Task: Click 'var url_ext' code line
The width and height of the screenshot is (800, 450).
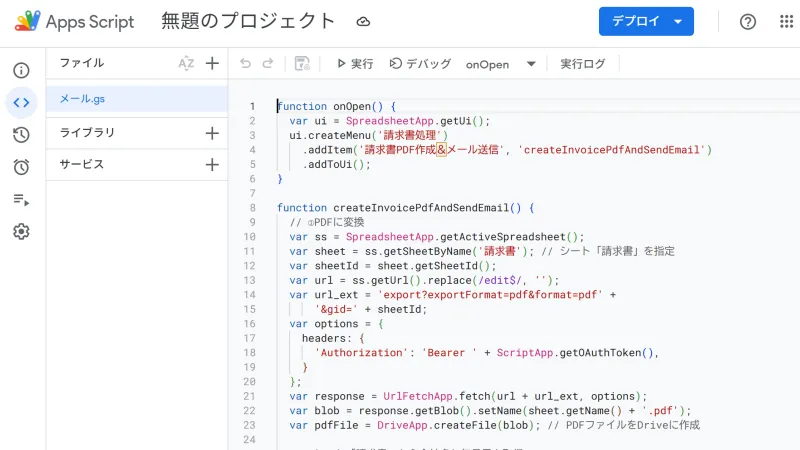Action: (x=453, y=294)
